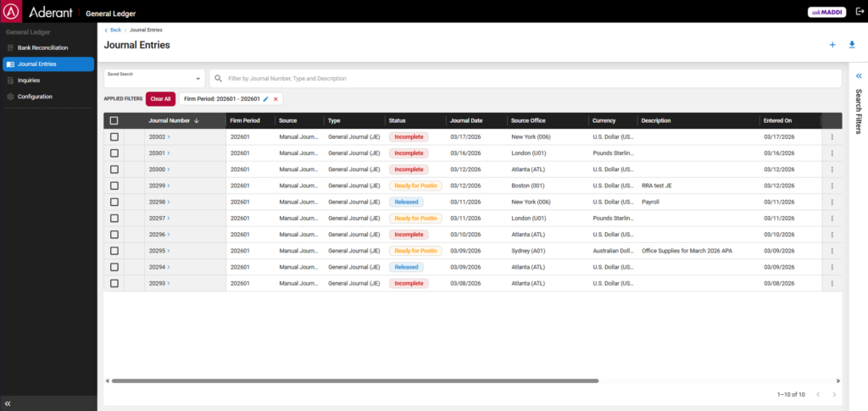Click the Journal Entries breadcrumb
868x411 pixels.
[146, 30]
